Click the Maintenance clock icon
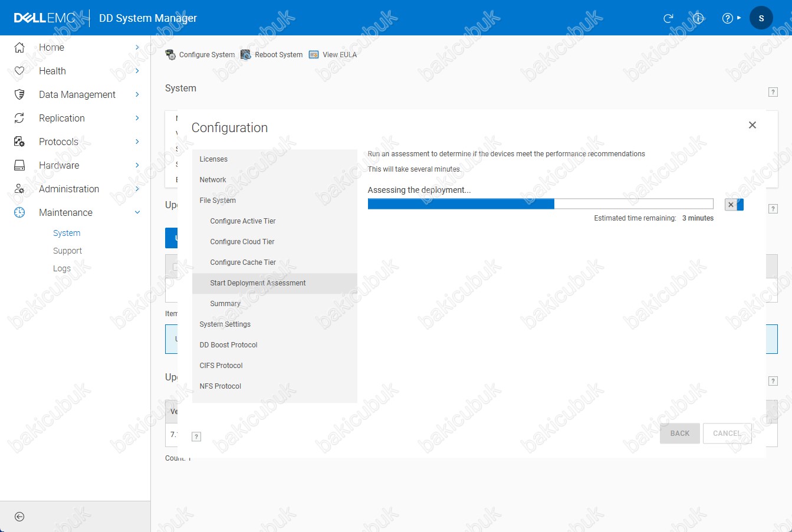The height and width of the screenshot is (532, 792). pyautogui.click(x=19, y=212)
